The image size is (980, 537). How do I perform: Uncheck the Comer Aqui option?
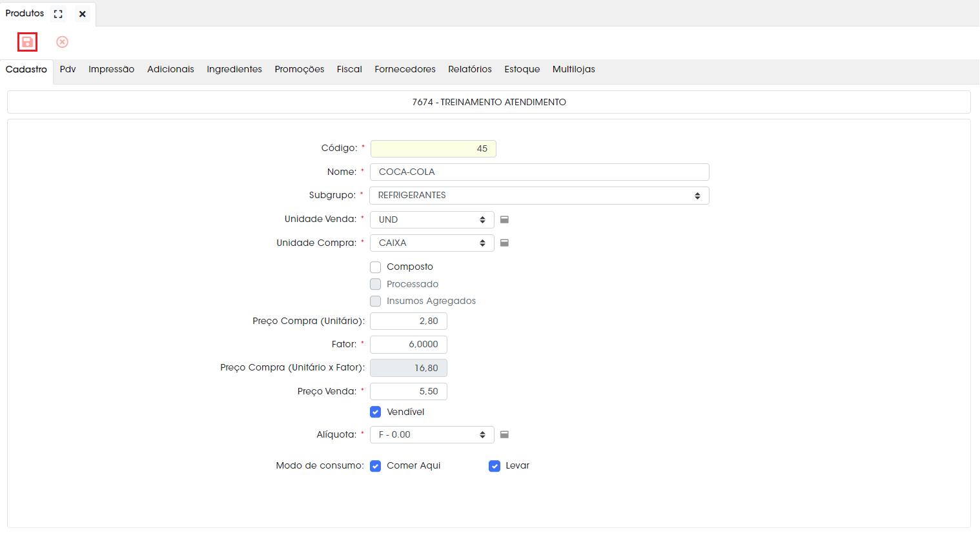(x=375, y=466)
